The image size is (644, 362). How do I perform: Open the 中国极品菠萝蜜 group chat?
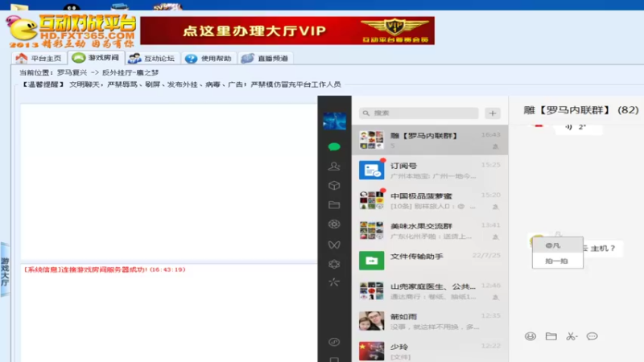click(x=430, y=200)
